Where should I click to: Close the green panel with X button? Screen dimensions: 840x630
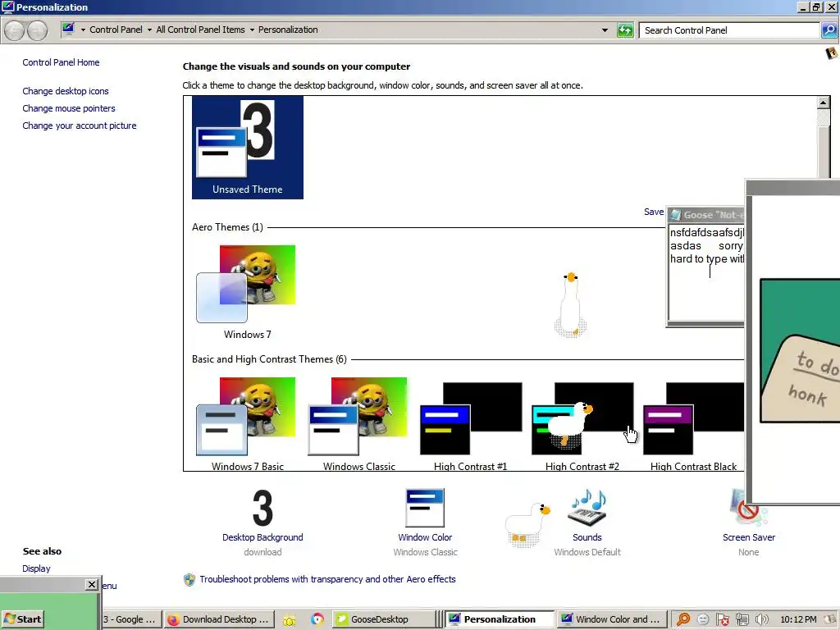click(x=92, y=584)
